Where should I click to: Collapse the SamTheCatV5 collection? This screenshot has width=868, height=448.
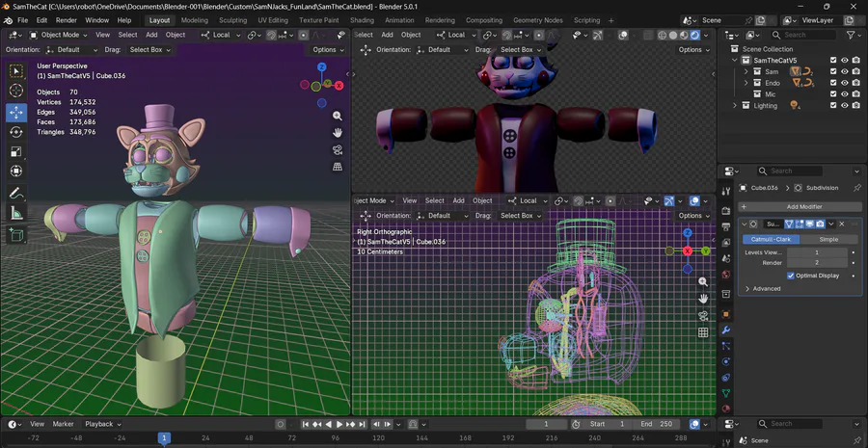(x=735, y=61)
